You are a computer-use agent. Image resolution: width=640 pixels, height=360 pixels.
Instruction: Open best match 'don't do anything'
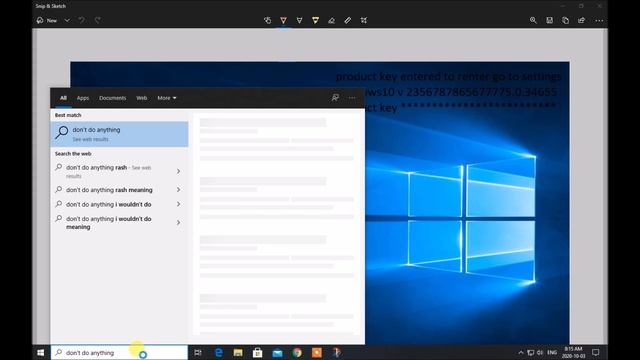point(119,134)
